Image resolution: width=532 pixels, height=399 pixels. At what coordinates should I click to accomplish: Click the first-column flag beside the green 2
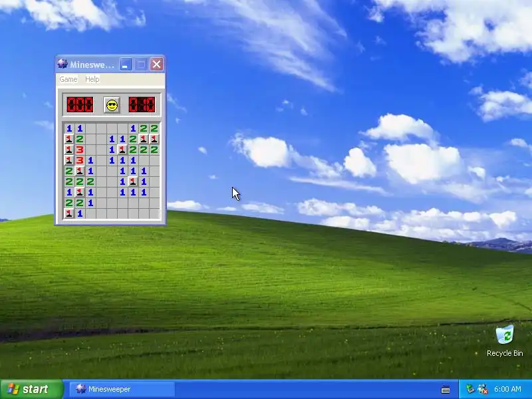69,139
